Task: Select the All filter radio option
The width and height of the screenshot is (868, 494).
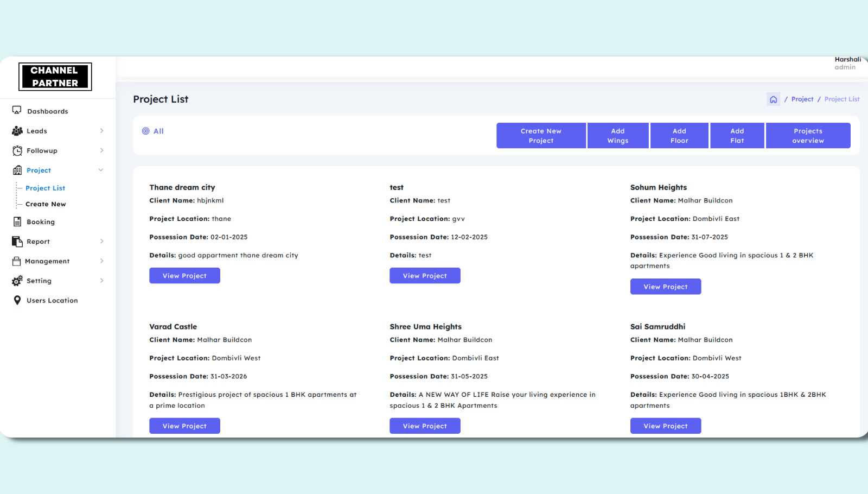Action: click(146, 131)
